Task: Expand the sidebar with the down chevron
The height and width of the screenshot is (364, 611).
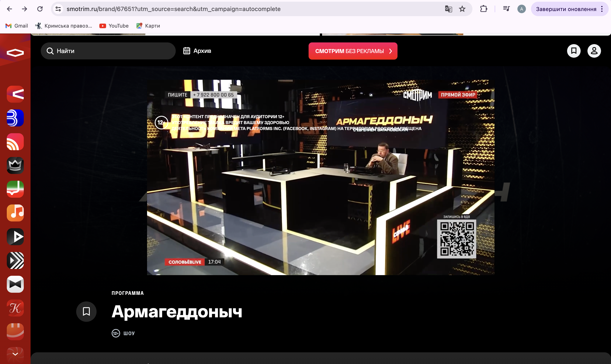Action: pyautogui.click(x=15, y=354)
